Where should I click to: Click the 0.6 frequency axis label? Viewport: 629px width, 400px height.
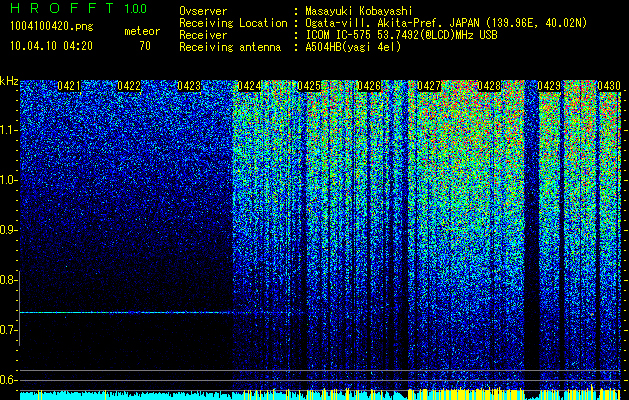[8, 380]
